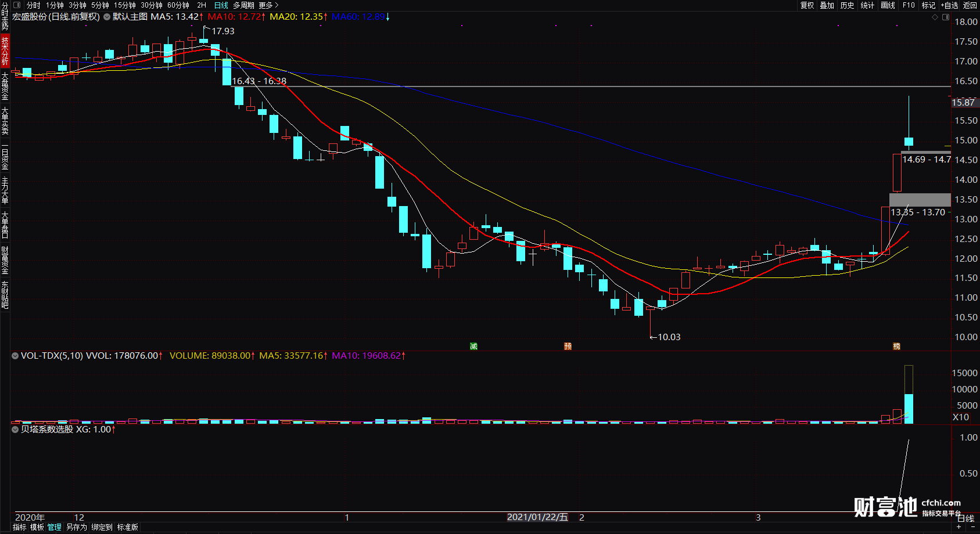Select the 2H period

[202, 5]
